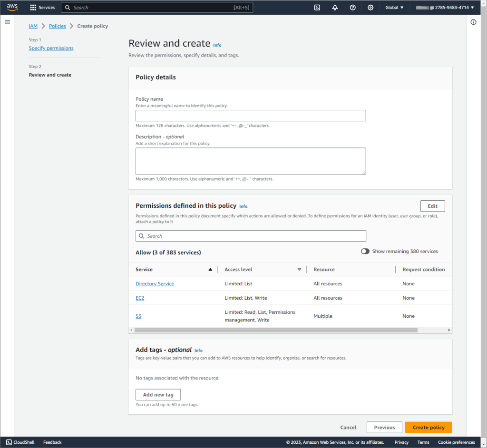Viewport: 487px width, 448px height.
Task: Enable Show remaining 380 services
Action: 365,251
